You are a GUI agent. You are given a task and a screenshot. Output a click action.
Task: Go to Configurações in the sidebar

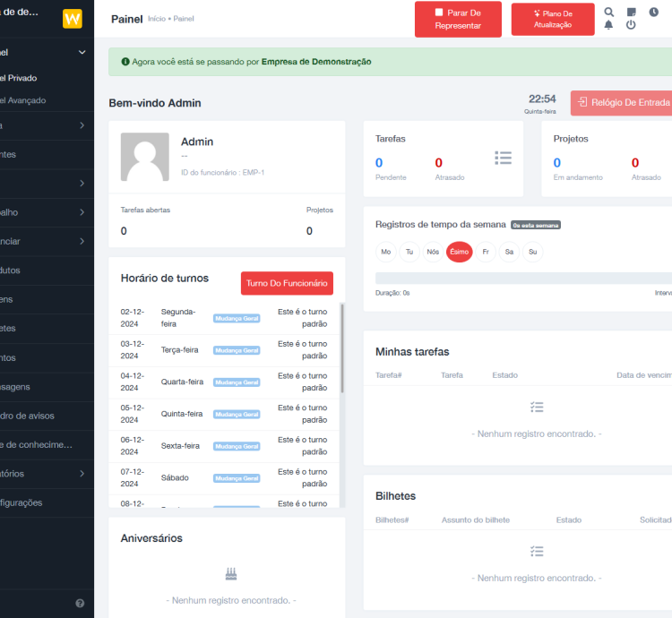click(x=22, y=502)
